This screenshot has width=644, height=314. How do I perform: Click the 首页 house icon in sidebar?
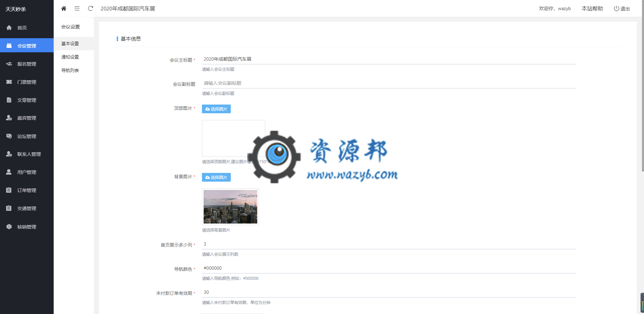(x=9, y=27)
